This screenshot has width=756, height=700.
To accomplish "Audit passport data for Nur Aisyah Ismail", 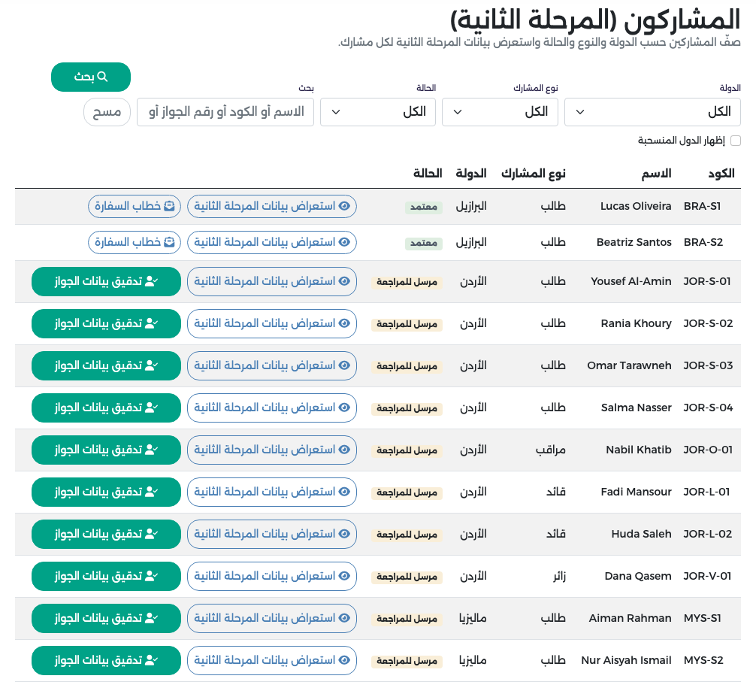I will coord(106,660).
